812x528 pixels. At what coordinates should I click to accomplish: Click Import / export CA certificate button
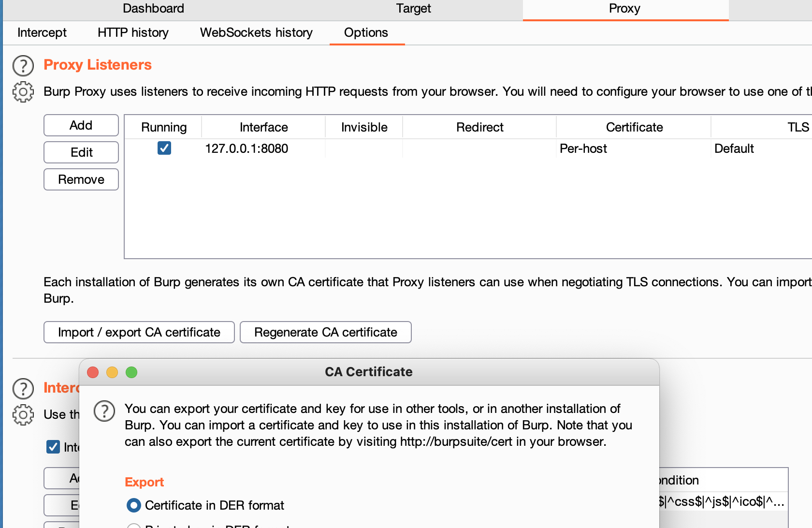point(139,332)
